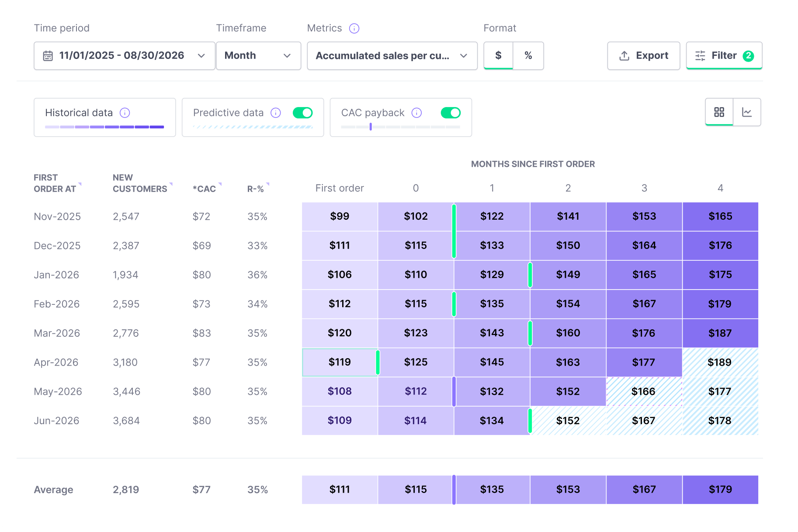Screen dimensions: 798x532
Task: Click Jun-2026 predicted month 2 value $152
Action: 568,421
